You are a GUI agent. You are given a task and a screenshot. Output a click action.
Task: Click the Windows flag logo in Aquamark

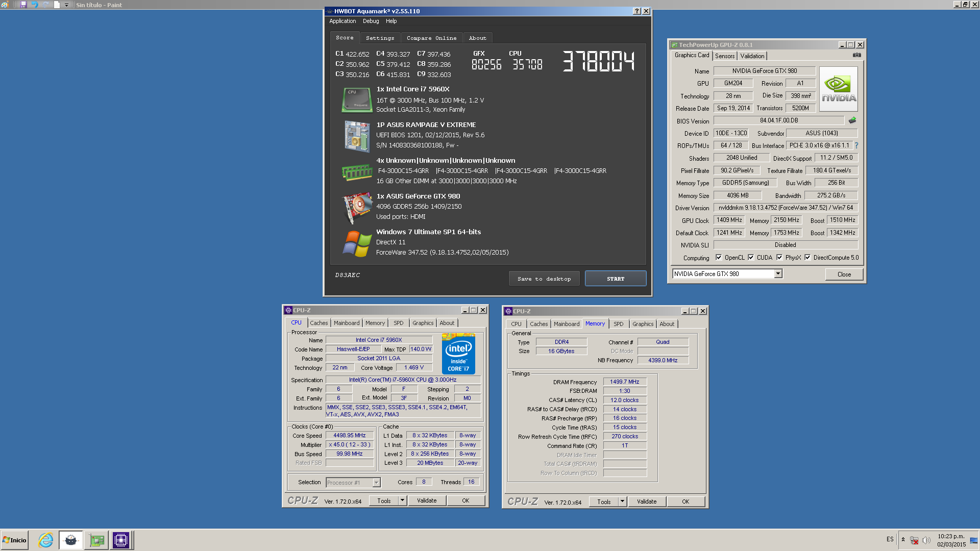(357, 243)
